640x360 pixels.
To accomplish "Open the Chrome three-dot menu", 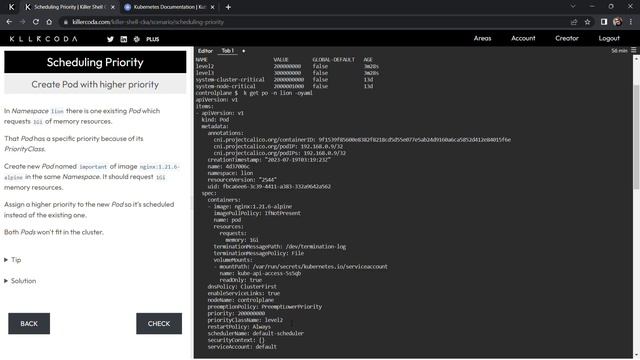I will coord(631,22).
